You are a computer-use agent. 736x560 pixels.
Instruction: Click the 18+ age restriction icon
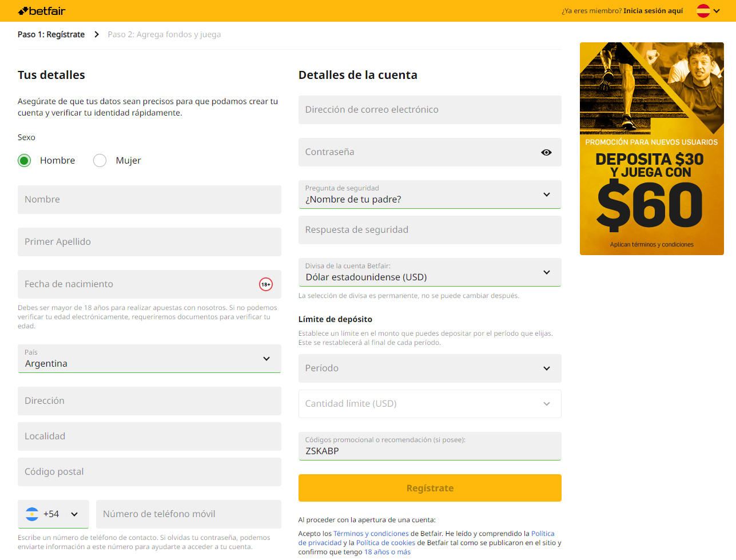[x=266, y=284]
